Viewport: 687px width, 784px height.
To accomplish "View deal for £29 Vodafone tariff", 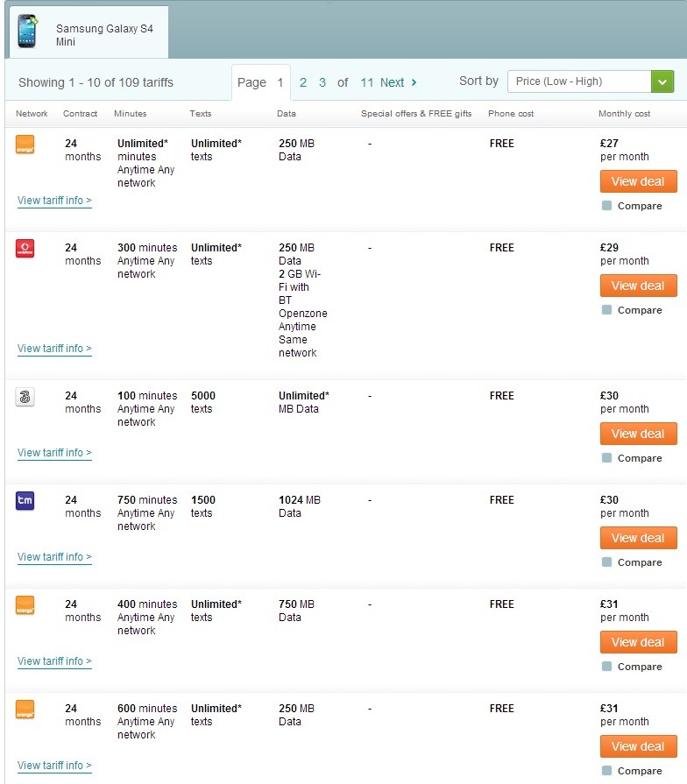I will click(x=639, y=286).
